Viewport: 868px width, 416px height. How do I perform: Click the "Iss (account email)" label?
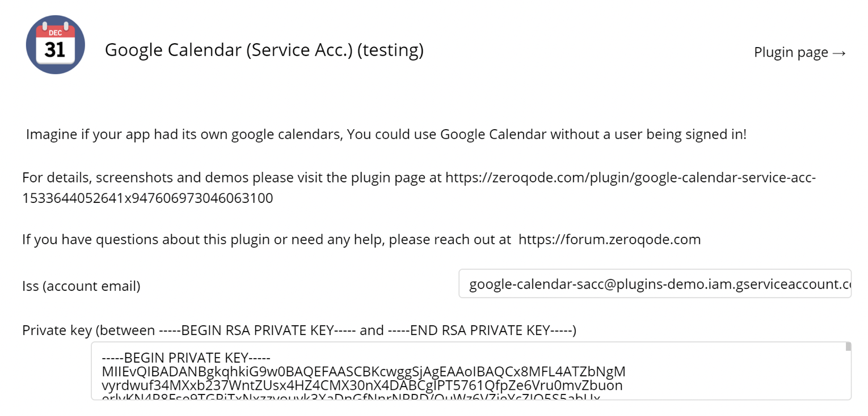click(81, 286)
